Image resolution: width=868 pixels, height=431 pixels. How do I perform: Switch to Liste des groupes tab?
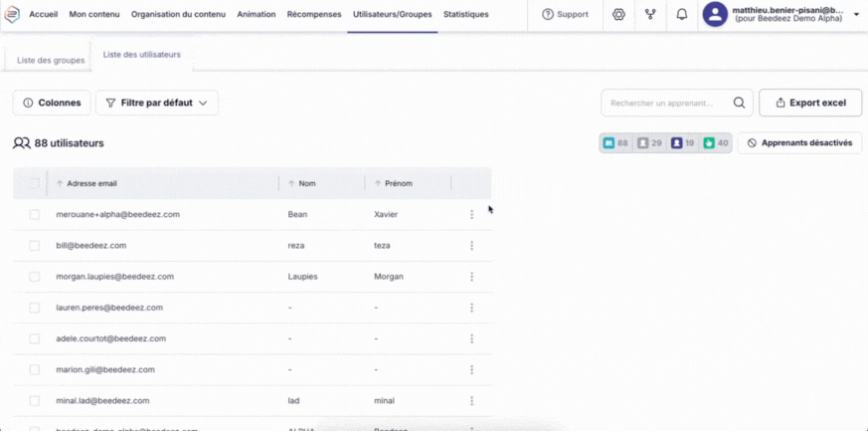coord(51,60)
